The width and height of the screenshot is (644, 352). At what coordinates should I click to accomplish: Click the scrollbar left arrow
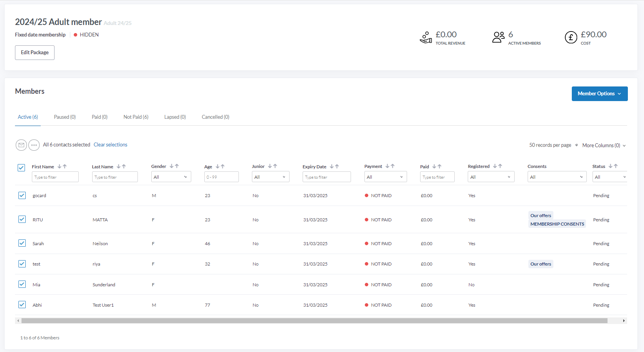click(x=18, y=320)
